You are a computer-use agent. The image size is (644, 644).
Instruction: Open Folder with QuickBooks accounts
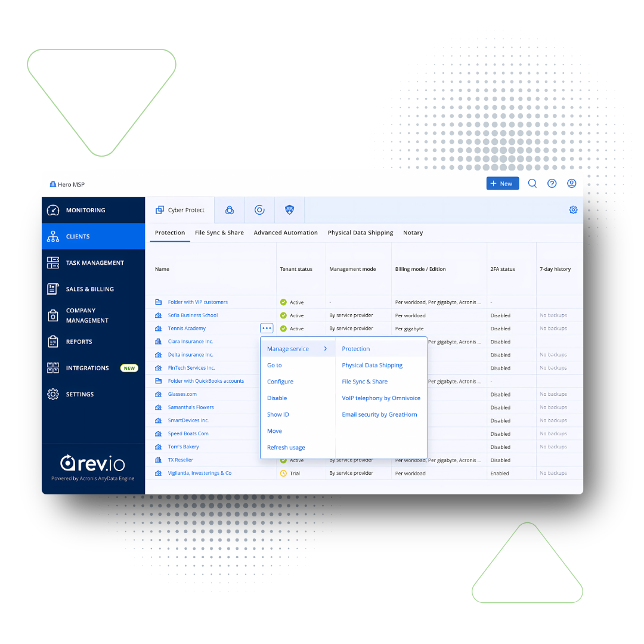tap(206, 381)
